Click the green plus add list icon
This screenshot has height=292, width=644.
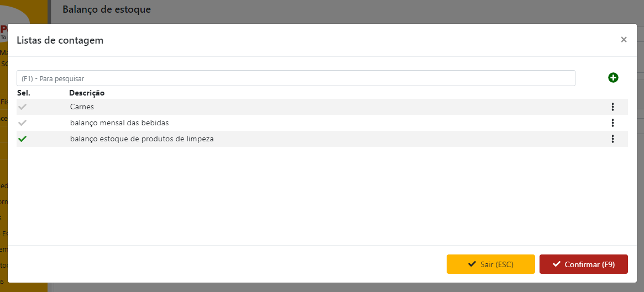613,78
